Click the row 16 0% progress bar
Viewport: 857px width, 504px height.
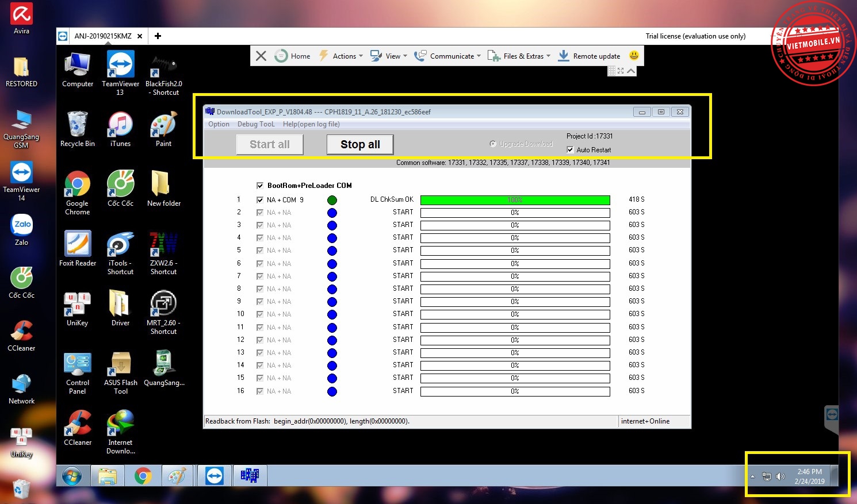(x=515, y=391)
